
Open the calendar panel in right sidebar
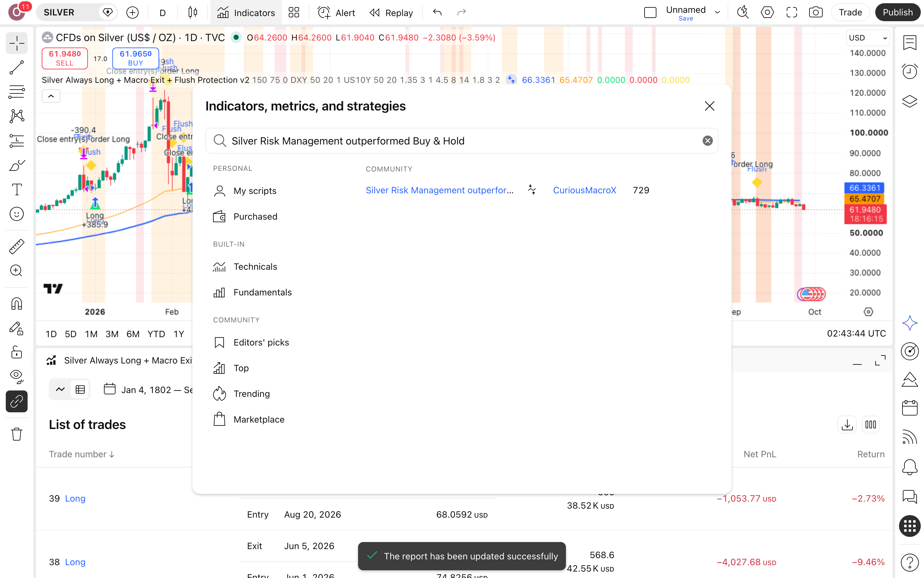click(x=910, y=408)
